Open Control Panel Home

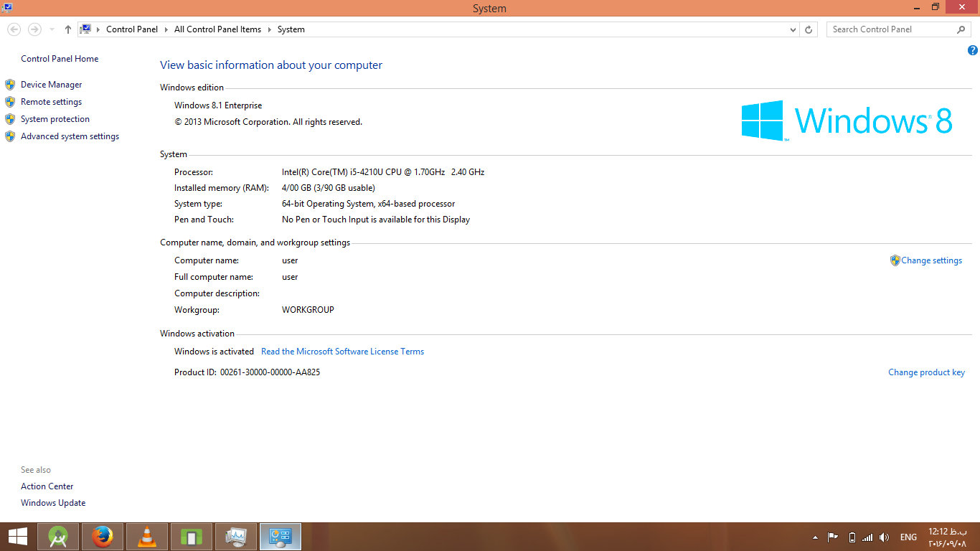(x=60, y=59)
